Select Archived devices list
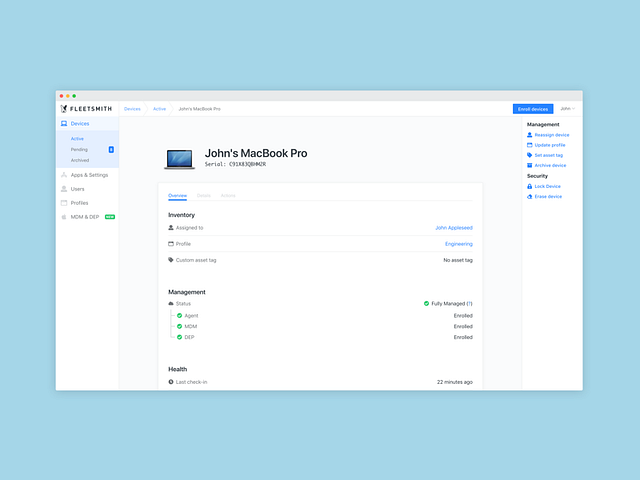This screenshot has height=480, width=640. point(80,160)
